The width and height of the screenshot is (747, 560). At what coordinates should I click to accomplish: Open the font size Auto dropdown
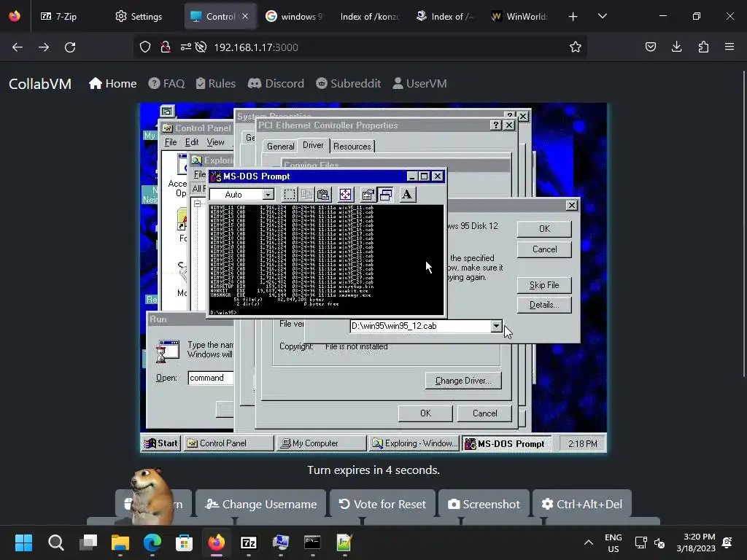pos(268,194)
